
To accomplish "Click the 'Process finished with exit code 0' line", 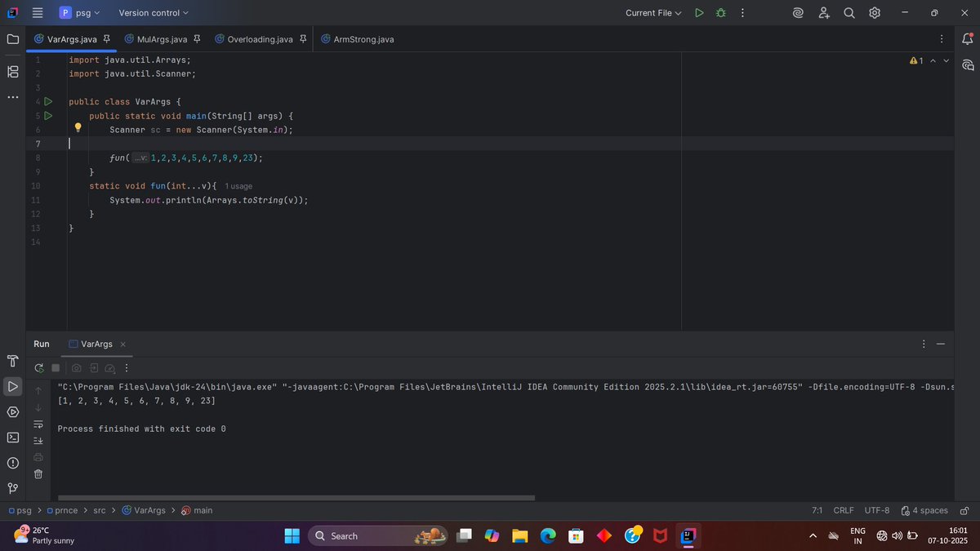I will 141,429.
